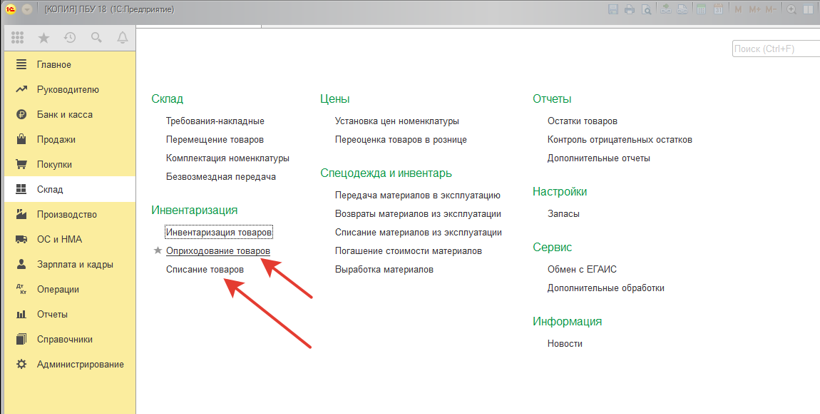The width and height of the screenshot is (820, 414).
Task: Open the calculator icon in title bar
Action: 703,9
